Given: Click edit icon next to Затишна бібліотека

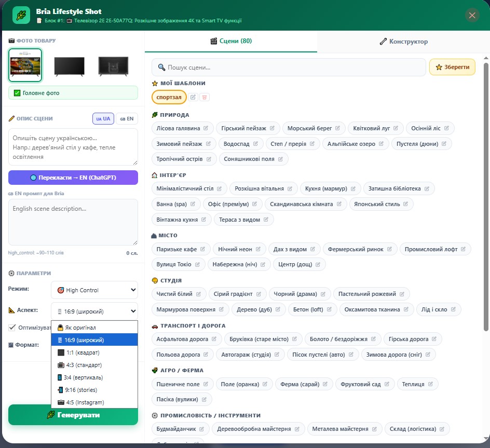Looking at the screenshot, I should point(427,189).
